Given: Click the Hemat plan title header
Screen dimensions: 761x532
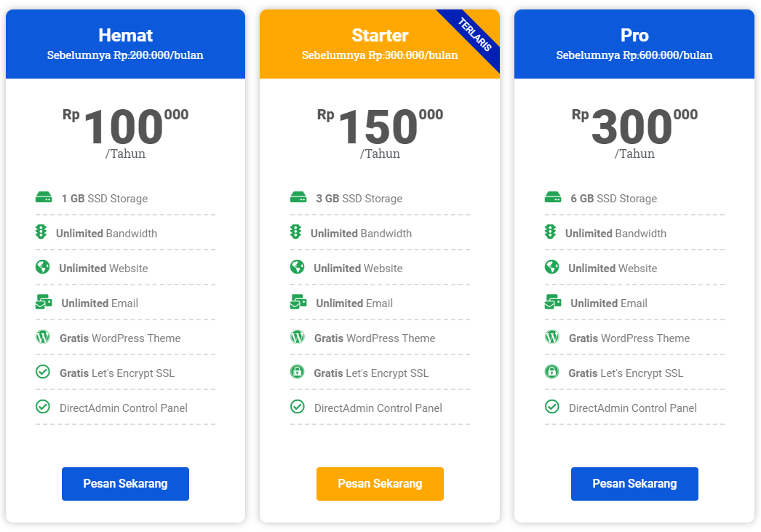Looking at the screenshot, I should (125, 36).
